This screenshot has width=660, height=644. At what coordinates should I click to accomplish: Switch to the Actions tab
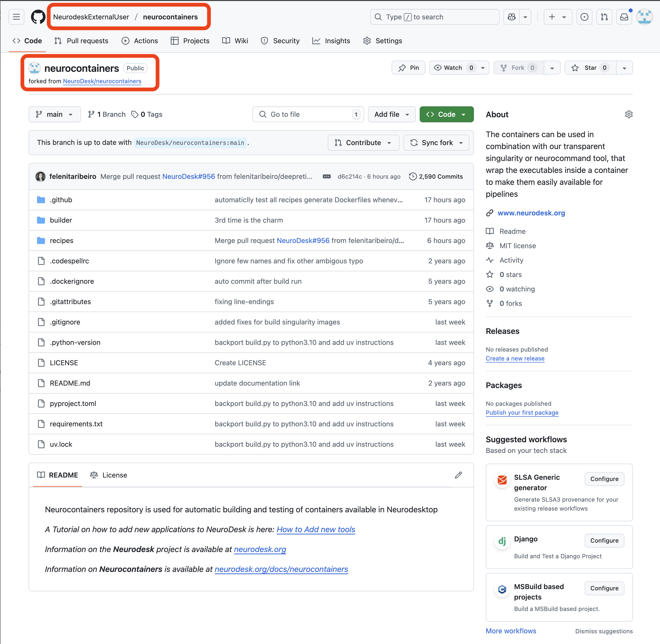(x=140, y=41)
